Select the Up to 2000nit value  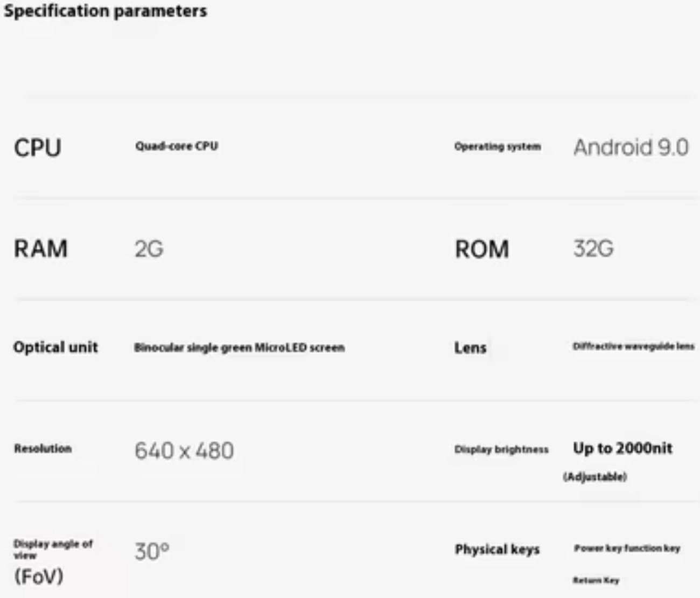(x=622, y=448)
